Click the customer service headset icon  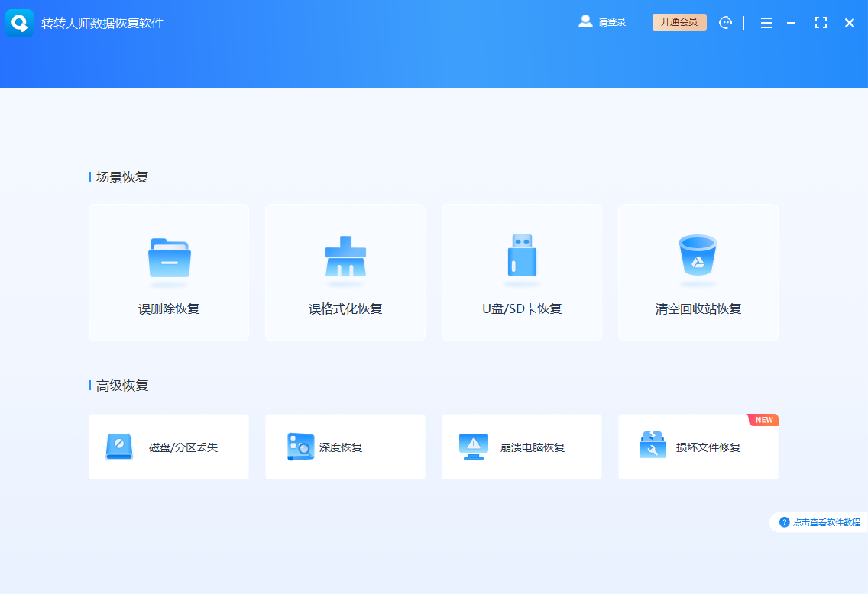click(x=725, y=22)
